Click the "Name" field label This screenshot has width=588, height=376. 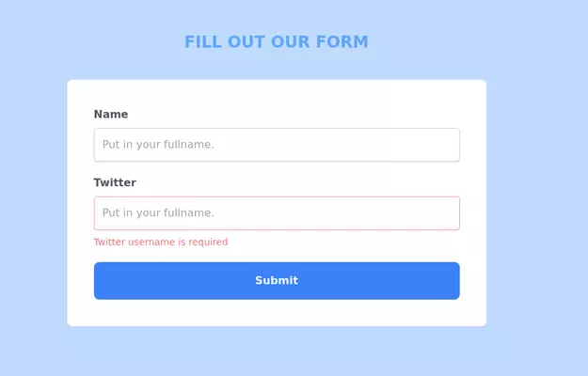coord(111,115)
